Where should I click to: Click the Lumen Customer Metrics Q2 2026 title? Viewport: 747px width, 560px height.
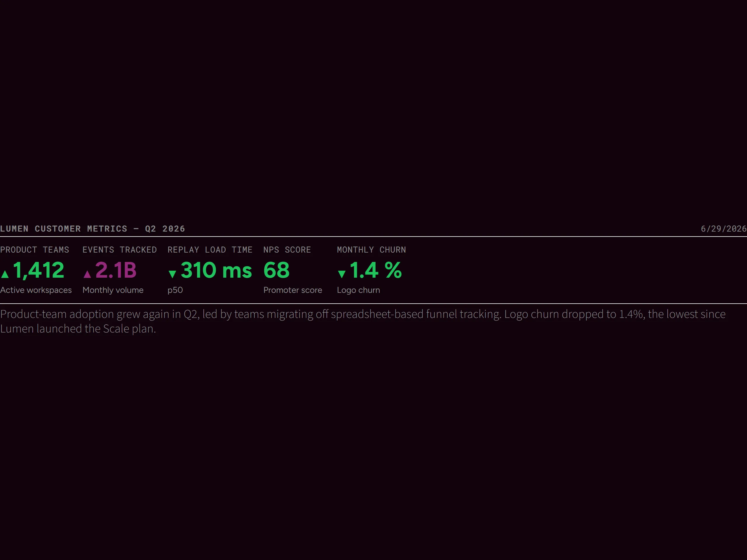click(92, 229)
